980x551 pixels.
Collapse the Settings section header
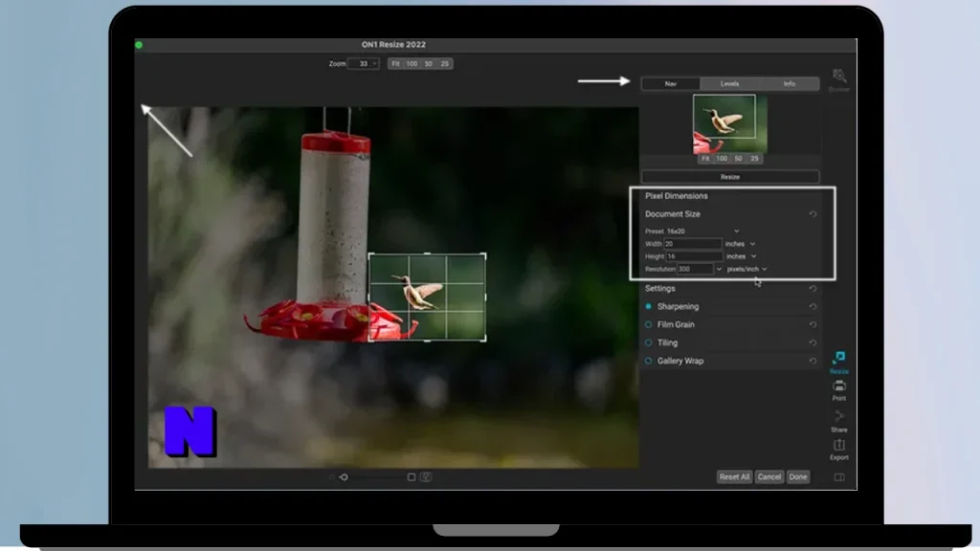660,289
